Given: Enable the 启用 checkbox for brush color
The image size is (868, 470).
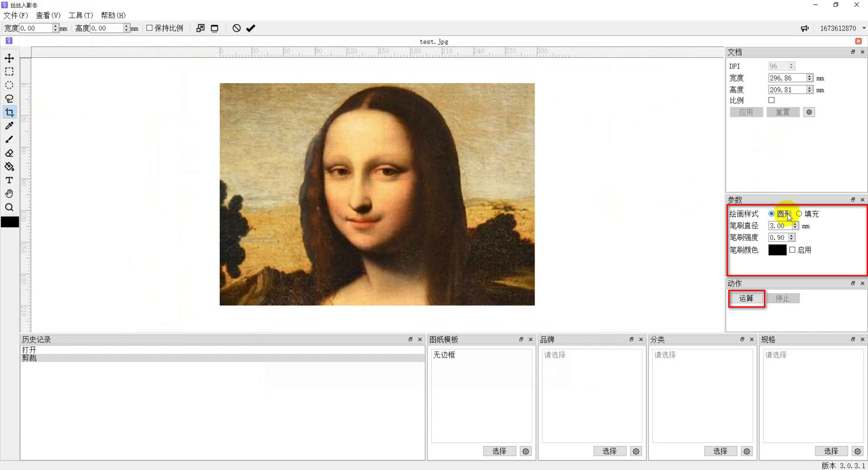Looking at the screenshot, I should (792, 250).
